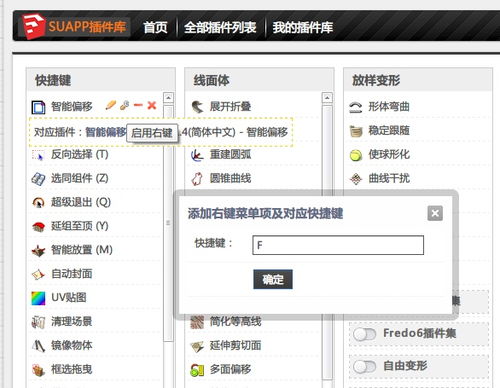Click the 重建圆弧 icon
This screenshot has height=388, width=500.
(197, 155)
